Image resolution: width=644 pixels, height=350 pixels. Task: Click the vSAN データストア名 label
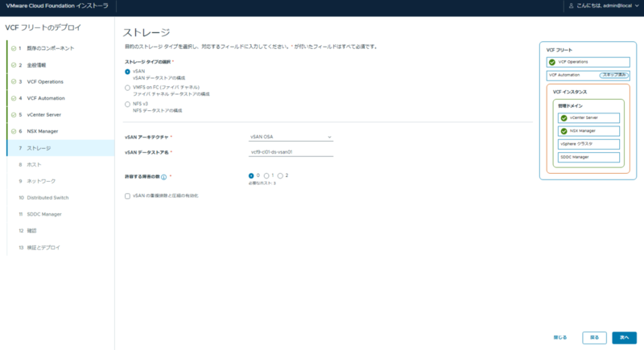(147, 152)
